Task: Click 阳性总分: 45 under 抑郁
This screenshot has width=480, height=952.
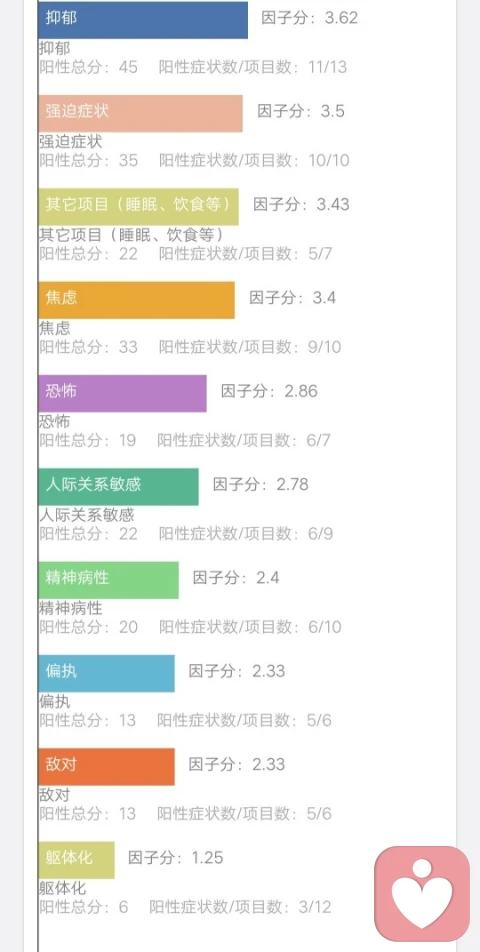Action: coord(89,67)
